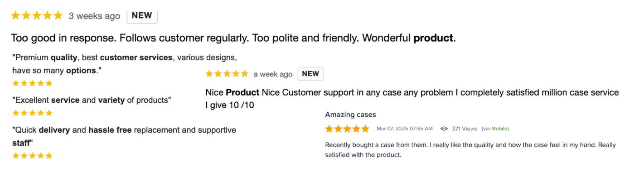Click the 'Too good in response' review text
The width and height of the screenshot is (644, 182).
coord(233,38)
